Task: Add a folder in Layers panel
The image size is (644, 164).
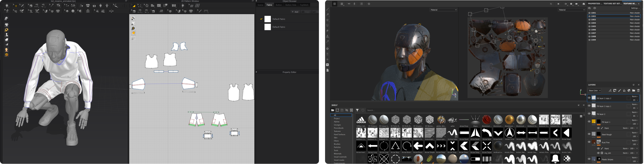Action: 634,91
